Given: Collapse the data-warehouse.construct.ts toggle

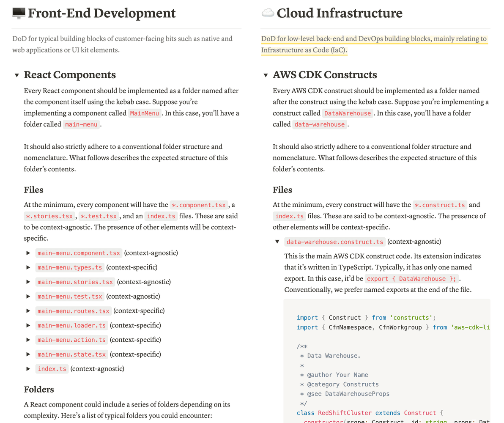Looking at the screenshot, I should (277, 242).
